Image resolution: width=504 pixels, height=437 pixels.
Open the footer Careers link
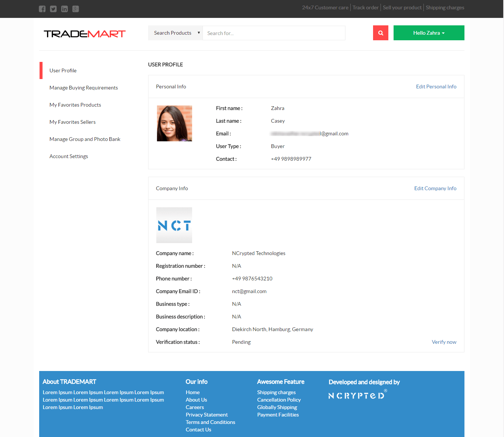pyautogui.click(x=195, y=407)
